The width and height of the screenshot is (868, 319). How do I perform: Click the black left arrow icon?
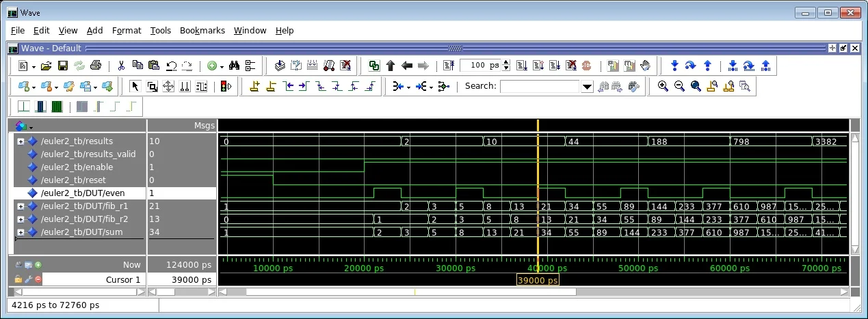click(407, 66)
